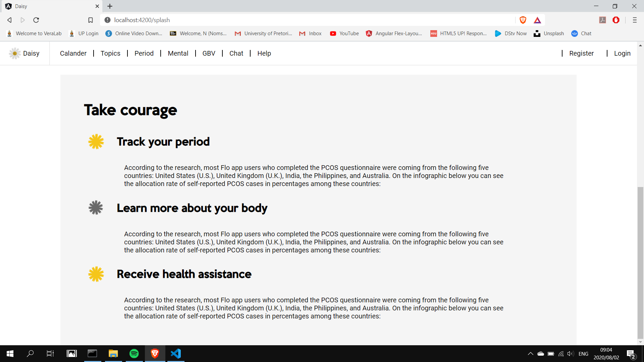The image size is (644, 362).
Task: Show hidden system tray icons
Action: [x=530, y=354]
